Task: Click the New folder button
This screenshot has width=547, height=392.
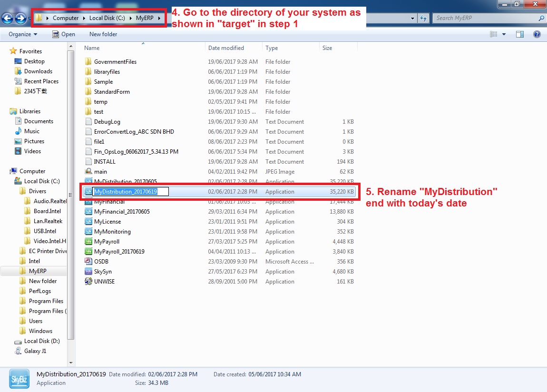Action: point(103,34)
